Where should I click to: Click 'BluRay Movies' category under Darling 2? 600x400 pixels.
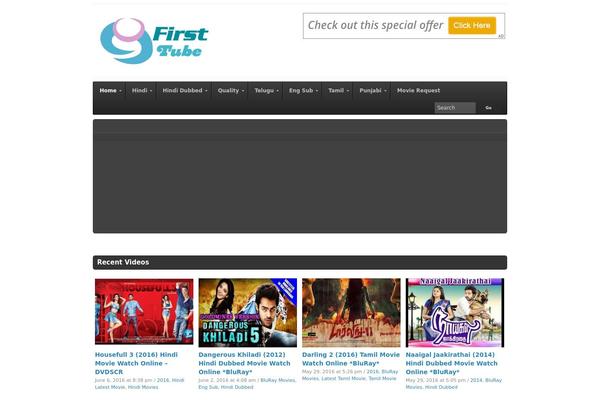click(x=350, y=375)
